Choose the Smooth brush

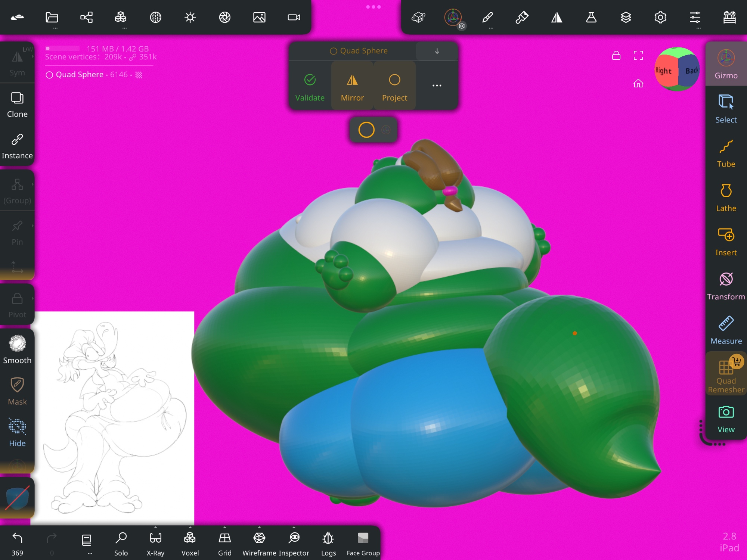(x=17, y=349)
